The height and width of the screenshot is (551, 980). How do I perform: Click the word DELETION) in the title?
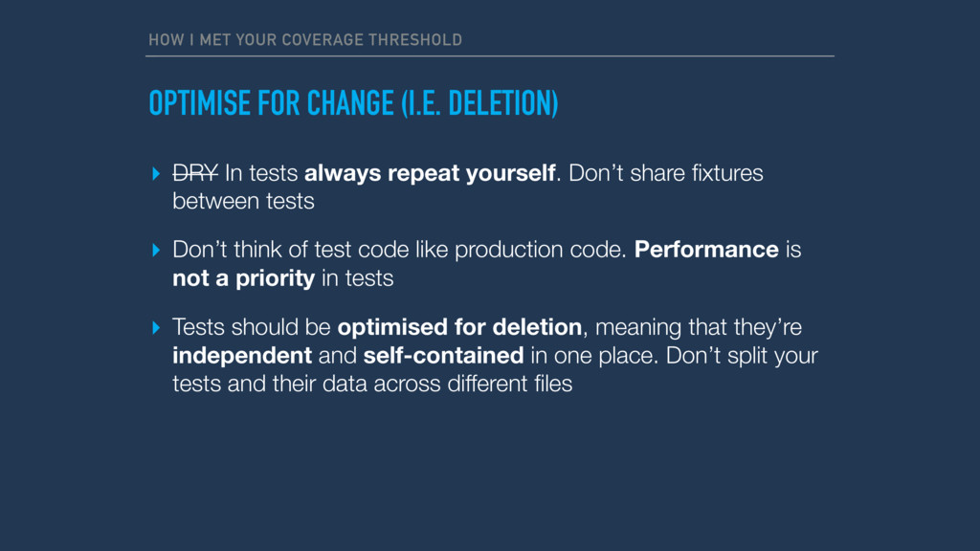click(503, 103)
